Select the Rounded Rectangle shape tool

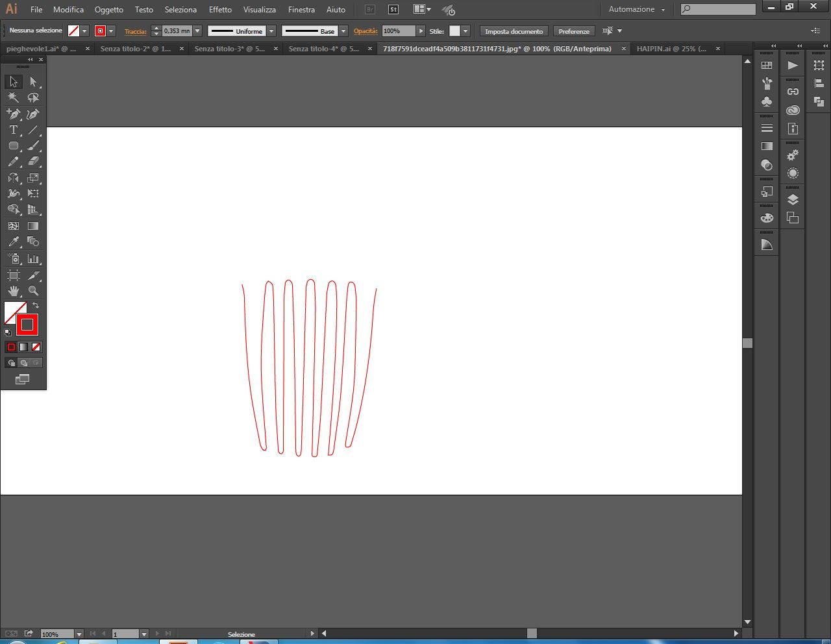[13, 146]
